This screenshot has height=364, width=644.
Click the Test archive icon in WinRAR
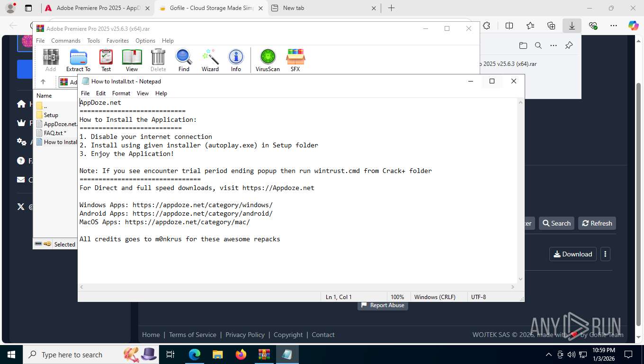coord(106,60)
